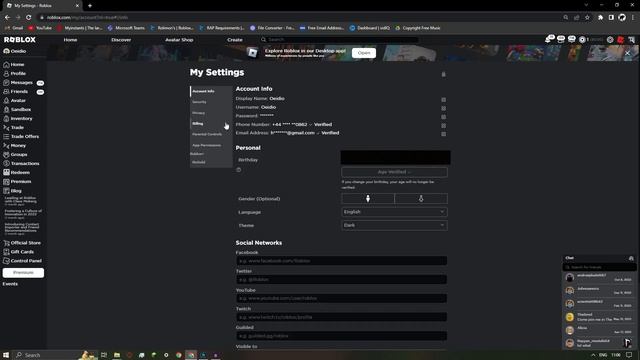Open Create in the top navigation
The width and height of the screenshot is (640, 360).
[x=235, y=40]
